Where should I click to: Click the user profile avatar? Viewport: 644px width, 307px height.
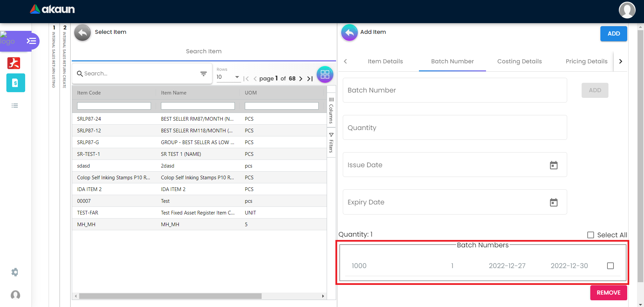[x=627, y=10]
